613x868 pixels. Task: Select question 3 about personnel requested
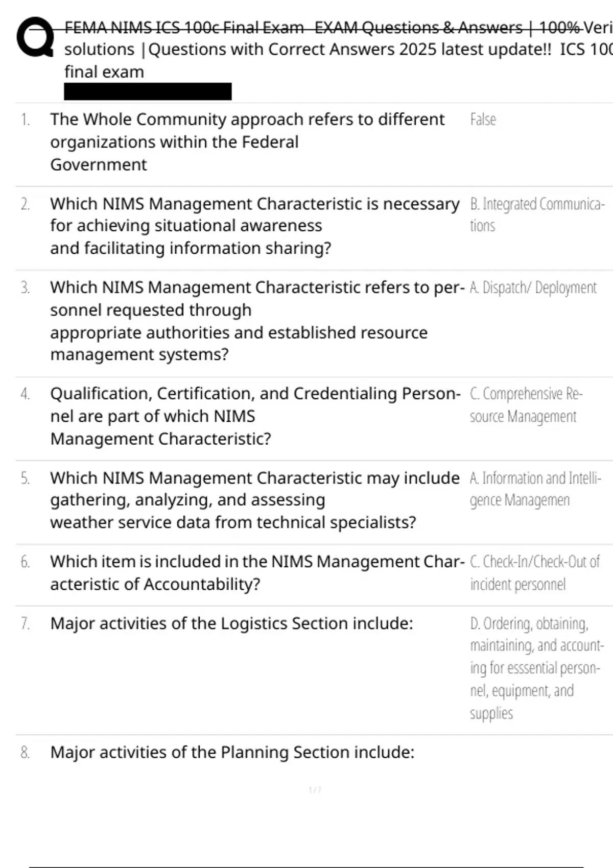(x=257, y=321)
